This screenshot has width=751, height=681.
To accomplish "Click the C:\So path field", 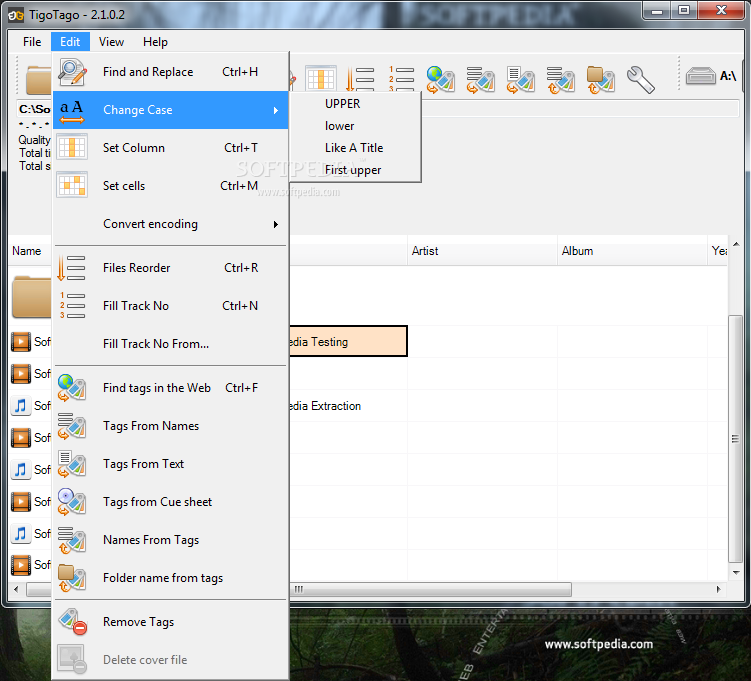I will 34,109.
